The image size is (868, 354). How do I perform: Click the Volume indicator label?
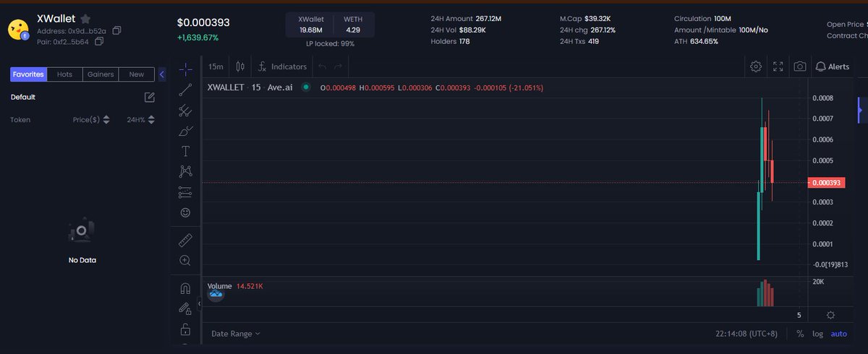[220, 286]
